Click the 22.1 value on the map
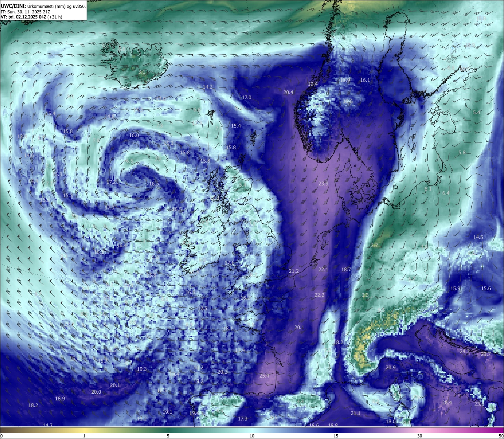The width and height of the screenshot is (504, 439). [x=323, y=270]
